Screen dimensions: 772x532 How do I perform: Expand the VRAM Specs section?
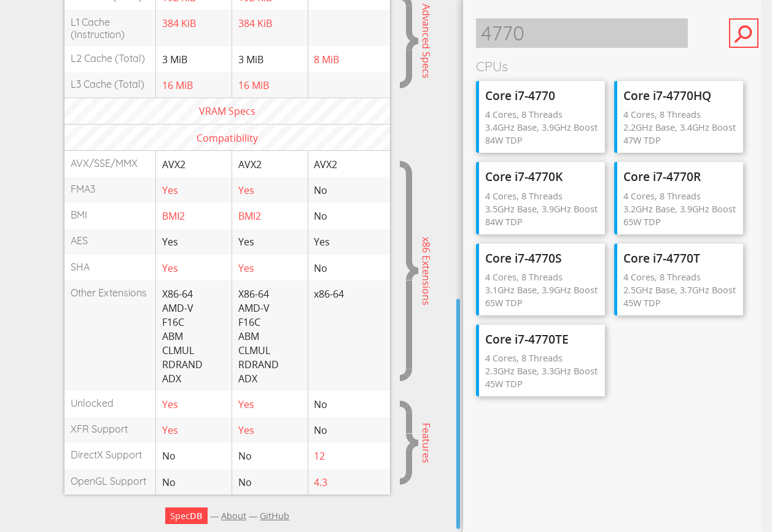(x=227, y=111)
